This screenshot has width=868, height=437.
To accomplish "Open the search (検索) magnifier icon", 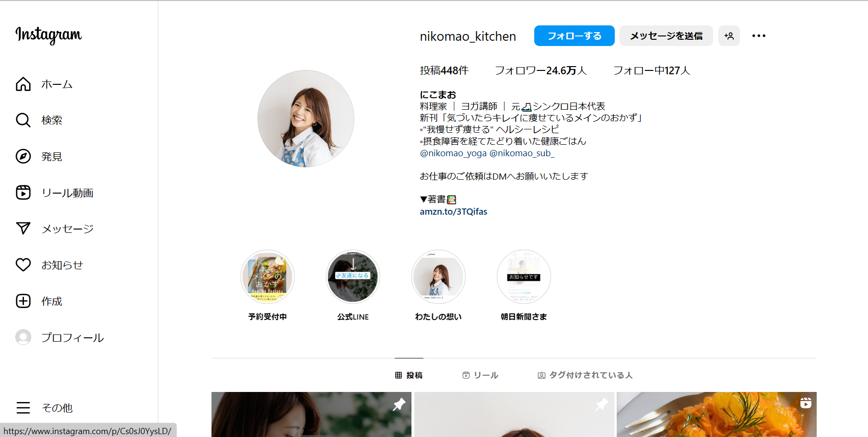I will (23, 120).
